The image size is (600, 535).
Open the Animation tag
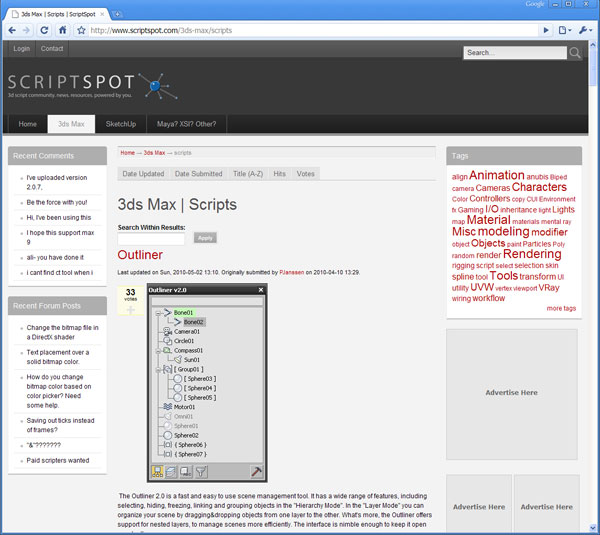tap(497, 175)
